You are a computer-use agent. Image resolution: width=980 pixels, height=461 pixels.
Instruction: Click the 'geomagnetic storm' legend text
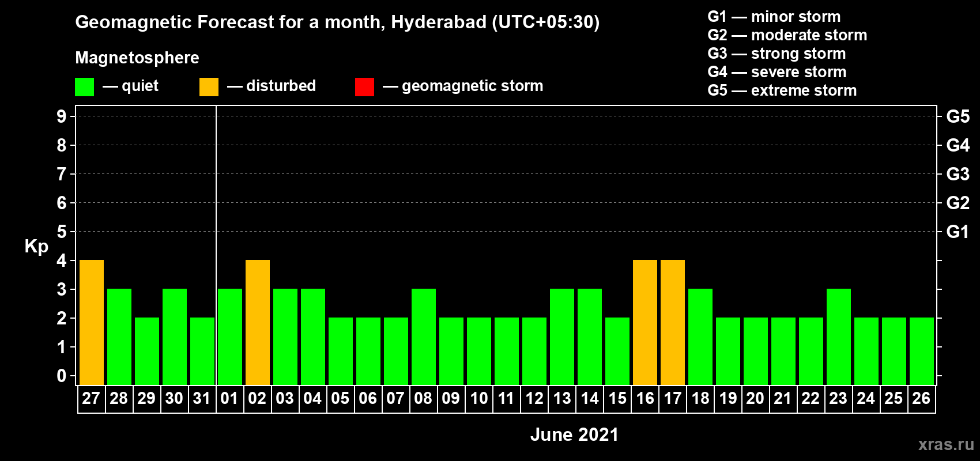[473, 86]
